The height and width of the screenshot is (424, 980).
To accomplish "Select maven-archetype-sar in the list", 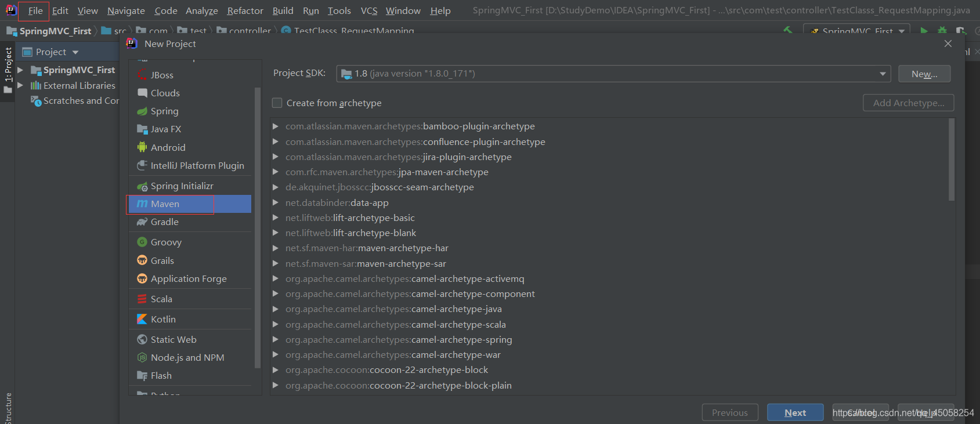I will 366,263.
